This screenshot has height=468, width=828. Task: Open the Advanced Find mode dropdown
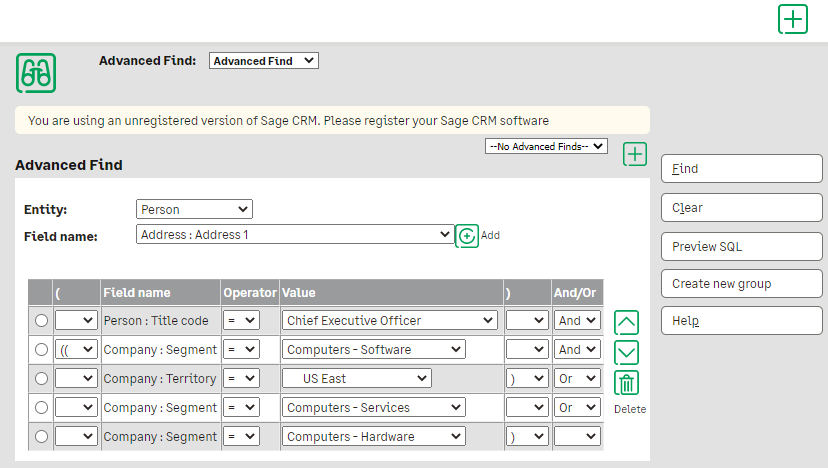(264, 61)
